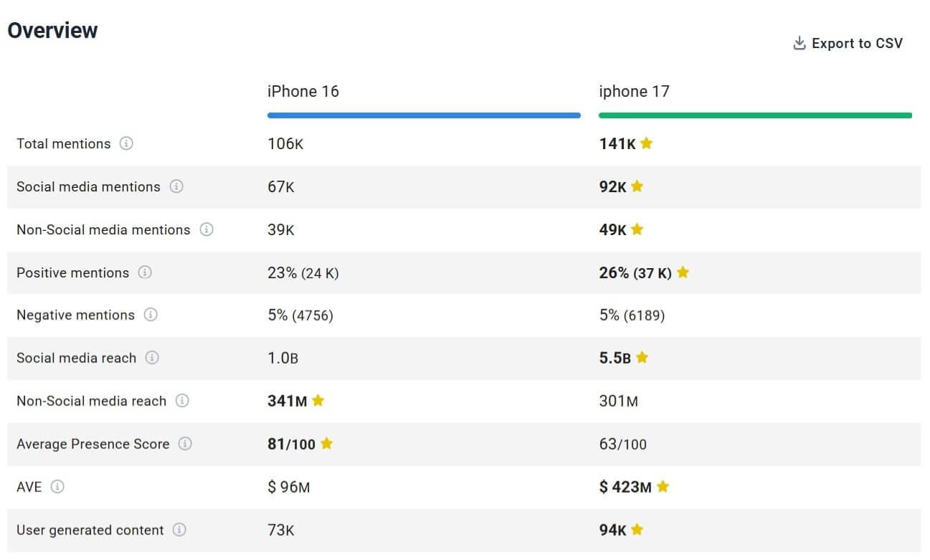Click the blue iPhone 16 color bar
The width and height of the screenshot is (930, 560).
424,115
